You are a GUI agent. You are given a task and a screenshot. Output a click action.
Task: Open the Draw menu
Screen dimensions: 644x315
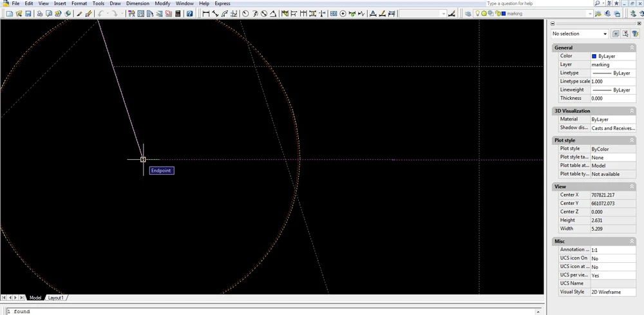(115, 3)
